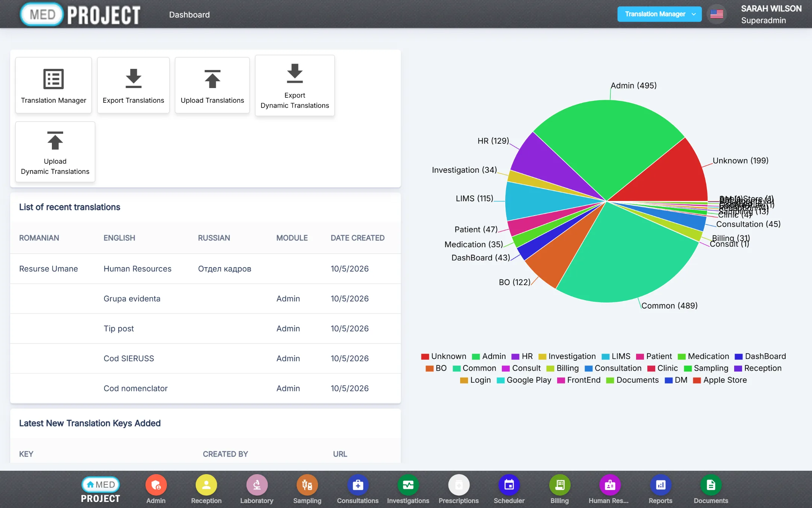812x508 pixels.
Task: Click the MODULE column header
Action: 292,238
